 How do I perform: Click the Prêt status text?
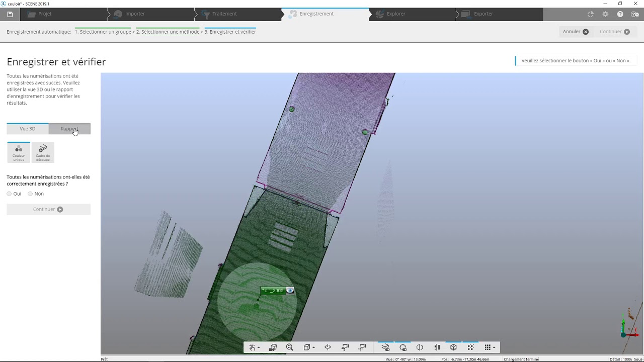[104, 359]
